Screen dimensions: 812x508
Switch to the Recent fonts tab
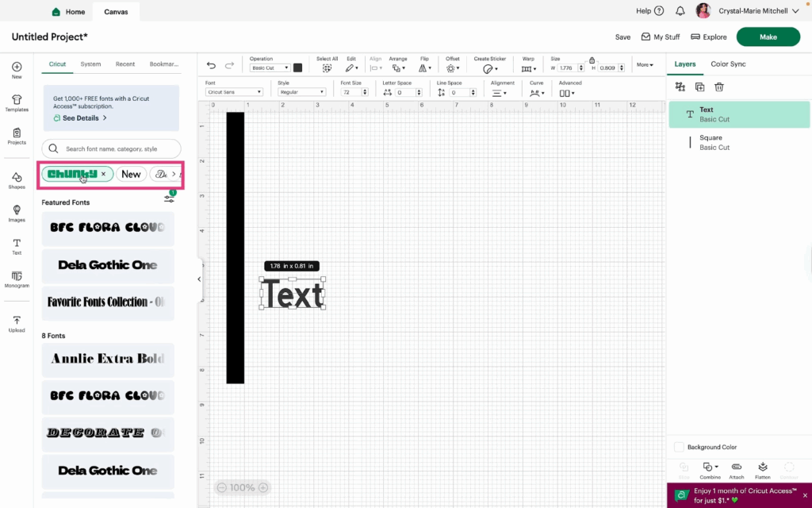tap(124, 64)
